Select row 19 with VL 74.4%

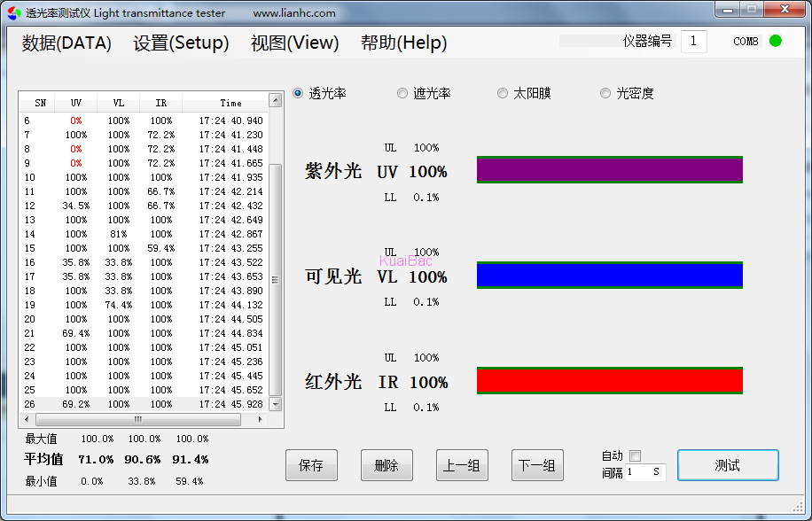pos(144,305)
